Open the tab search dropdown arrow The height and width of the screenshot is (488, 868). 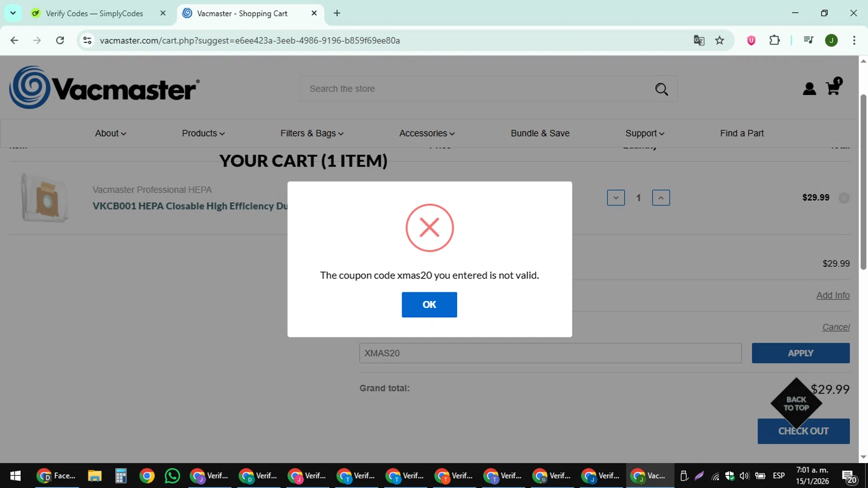(13, 13)
